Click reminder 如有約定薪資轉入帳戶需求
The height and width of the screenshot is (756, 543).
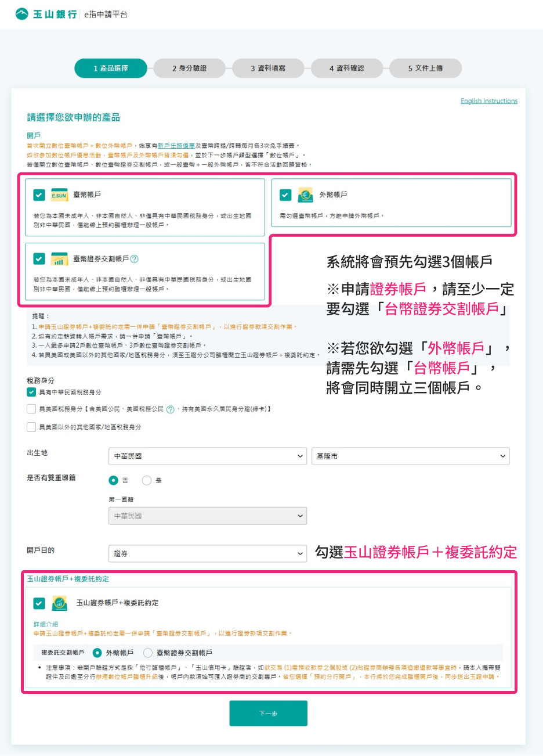[113, 336]
